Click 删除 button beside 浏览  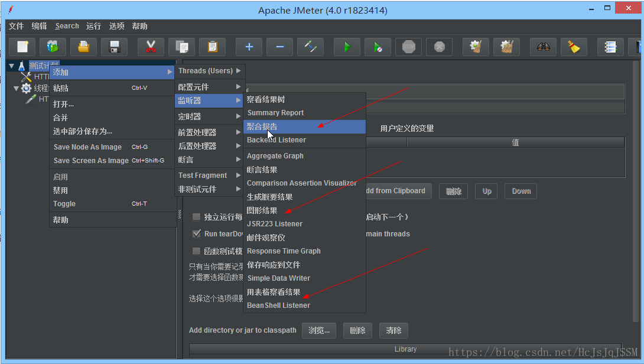pyautogui.click(x=357, y=330)
